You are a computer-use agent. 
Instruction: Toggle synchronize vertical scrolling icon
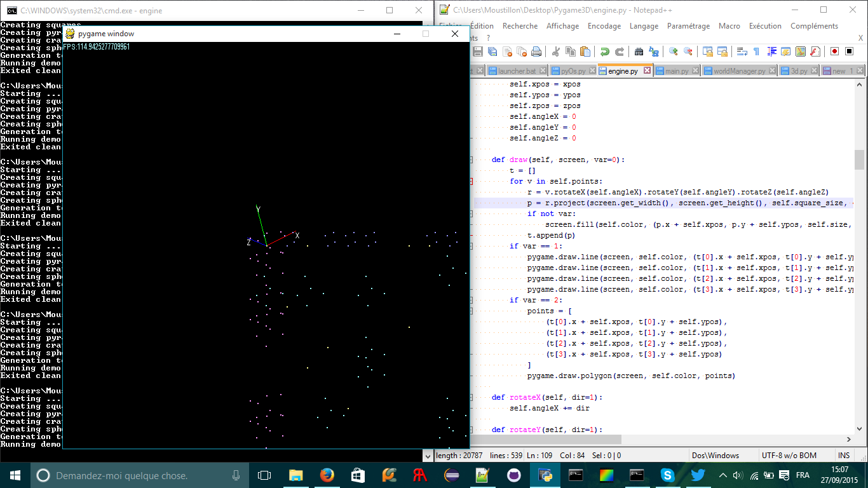(707, 51)
